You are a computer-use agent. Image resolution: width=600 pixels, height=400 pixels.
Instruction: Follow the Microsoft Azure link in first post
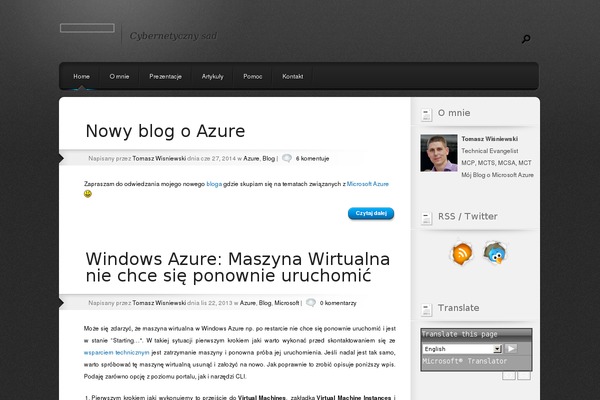[x=367, y=184]
